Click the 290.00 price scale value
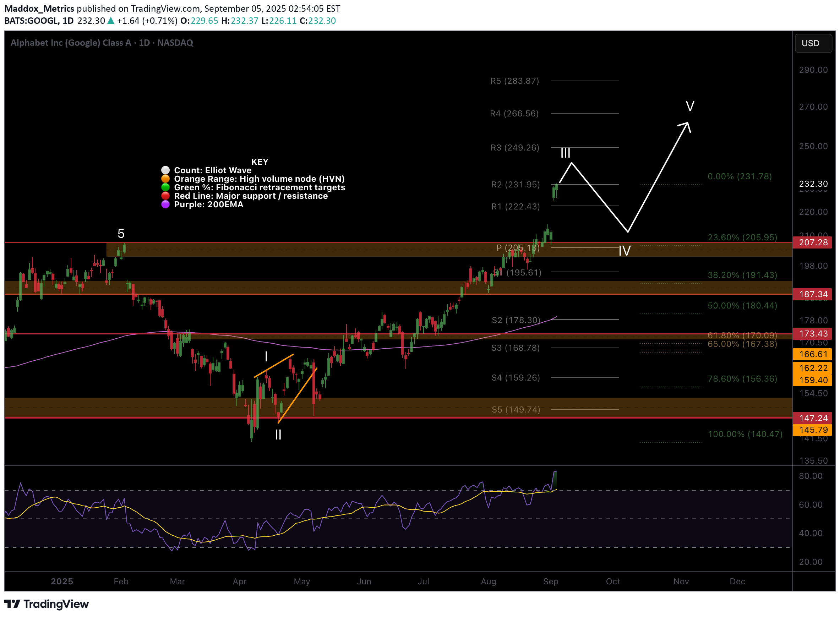 tap(813, 70)
